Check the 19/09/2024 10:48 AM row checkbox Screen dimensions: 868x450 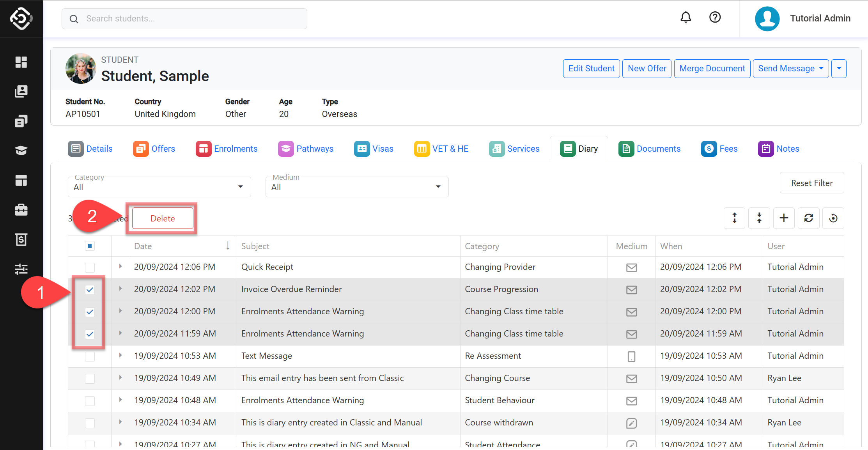[x=90, y=401]
